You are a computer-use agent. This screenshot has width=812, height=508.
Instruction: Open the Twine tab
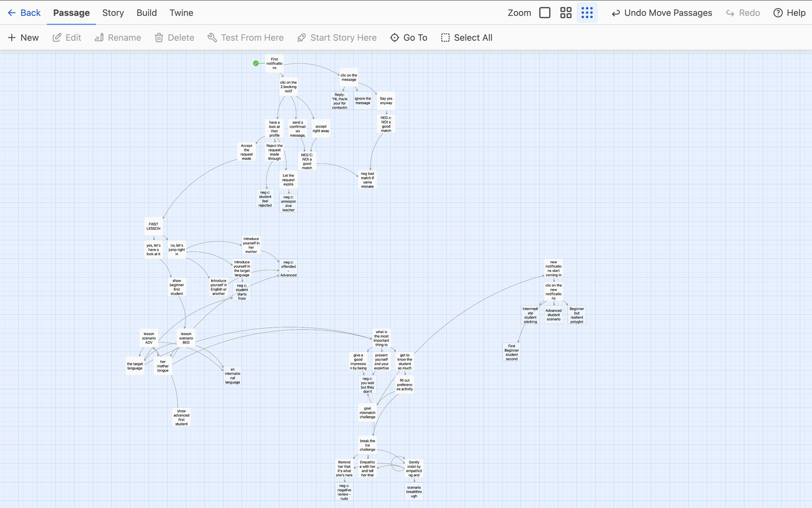(x=181, y=13)
